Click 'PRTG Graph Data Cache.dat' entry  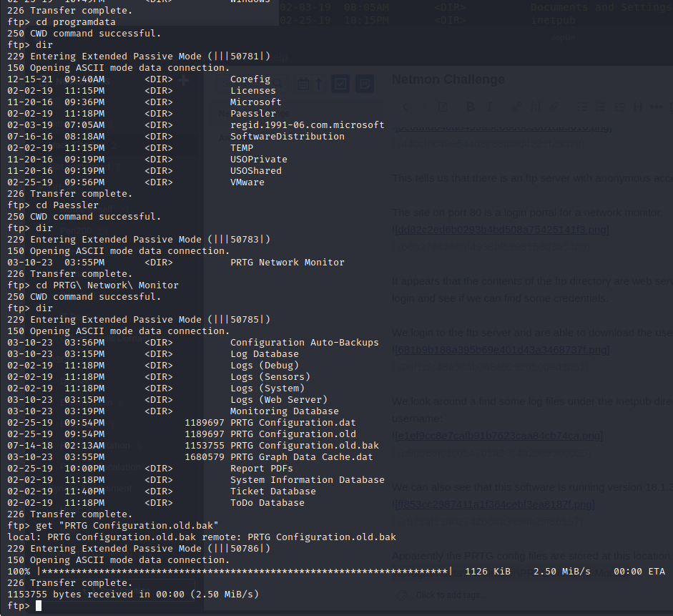[301, 456]
